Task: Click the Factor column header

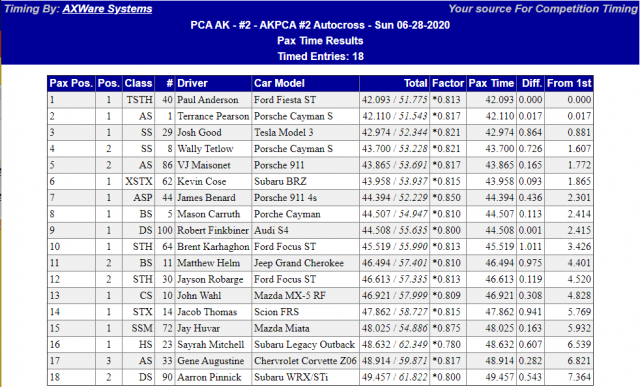Action: [x=448, y=83]
